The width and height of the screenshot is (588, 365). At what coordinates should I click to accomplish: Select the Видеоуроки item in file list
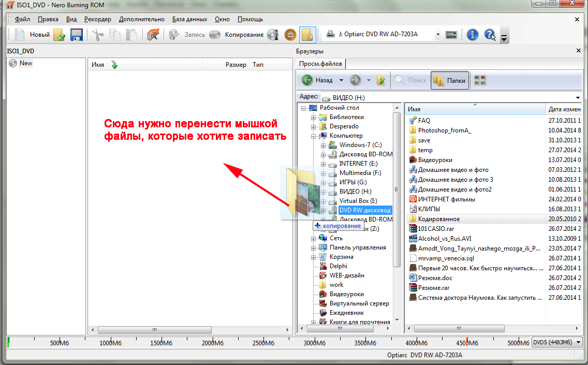pyautogui.click(x=435, y=160)
